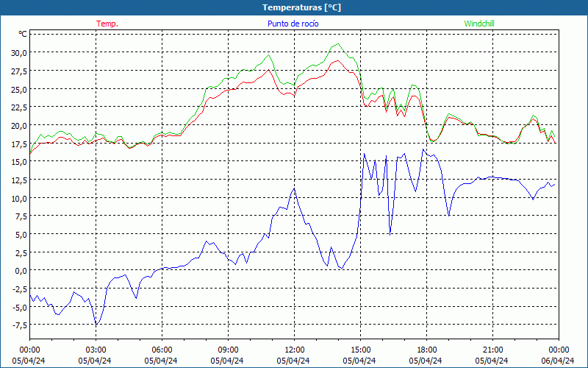Click the -7,5 y-axis value
The width and height of the screenshot is (588, 368).
pos(19,325)
